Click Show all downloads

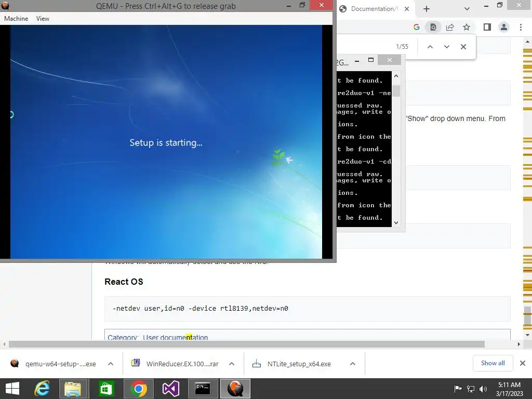(x=493, y=363)
